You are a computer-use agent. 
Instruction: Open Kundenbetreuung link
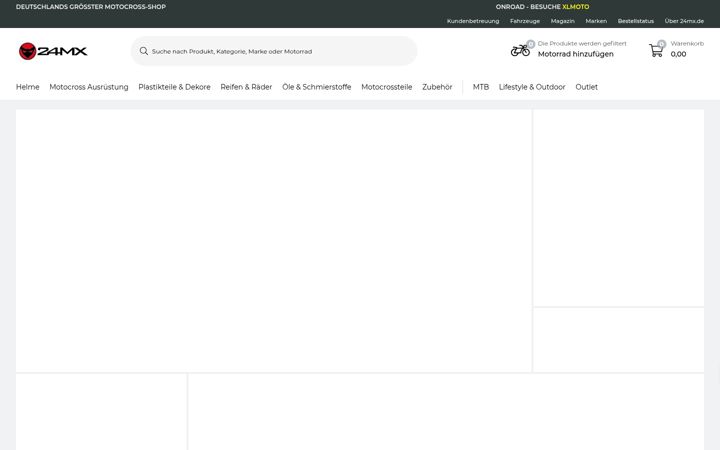point(472,21)
